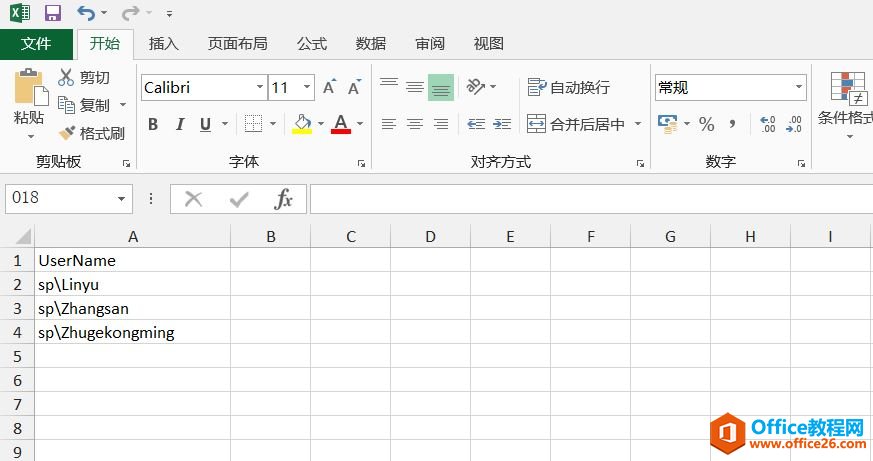Image resolution: width=873 pixels, height=461 pixels.
Task: Click 自动换行 wrap text button
Action: coord(568,87)
